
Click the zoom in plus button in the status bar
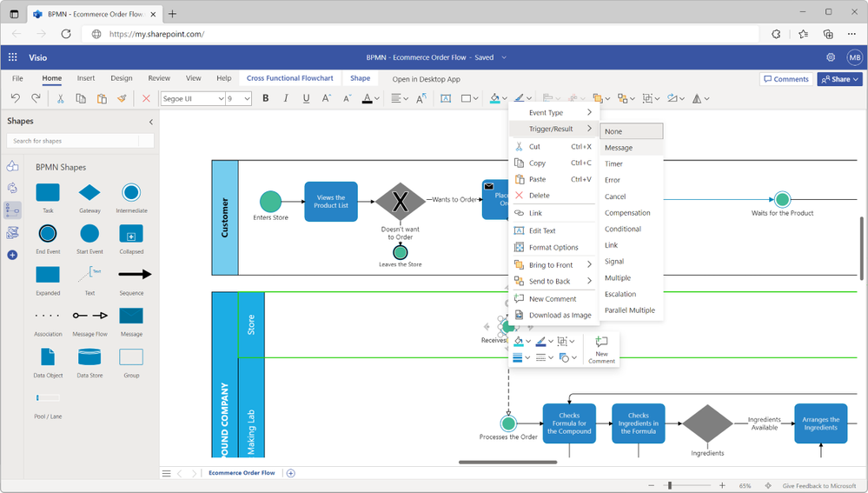tap(722, 486)
